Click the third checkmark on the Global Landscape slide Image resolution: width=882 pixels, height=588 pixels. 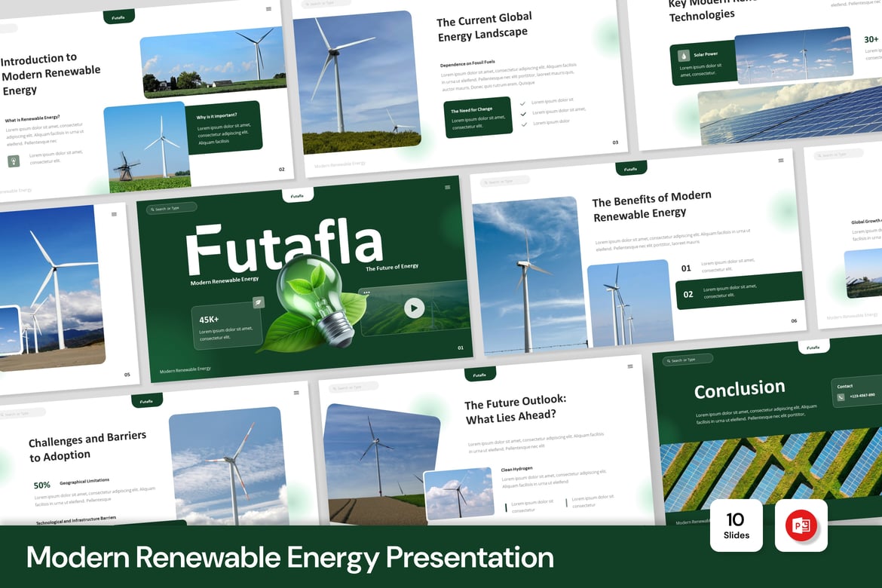coord(524,124)
